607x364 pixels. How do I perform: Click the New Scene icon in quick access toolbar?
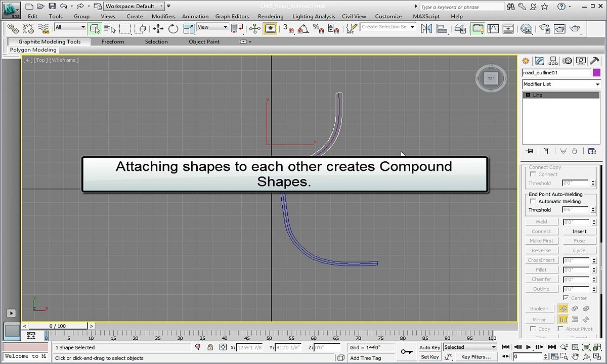pyautogui.click(x=29, y=6)
